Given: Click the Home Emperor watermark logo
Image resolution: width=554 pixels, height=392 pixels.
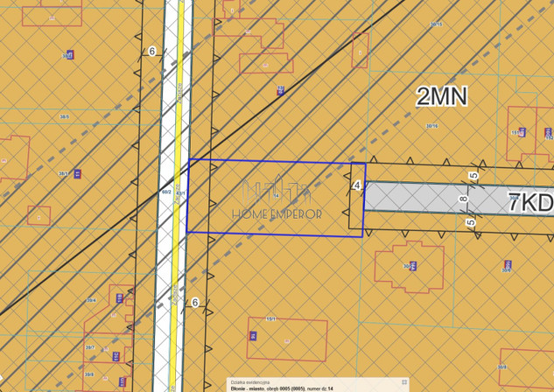Looking at the screenshot, I should [276, 200].
